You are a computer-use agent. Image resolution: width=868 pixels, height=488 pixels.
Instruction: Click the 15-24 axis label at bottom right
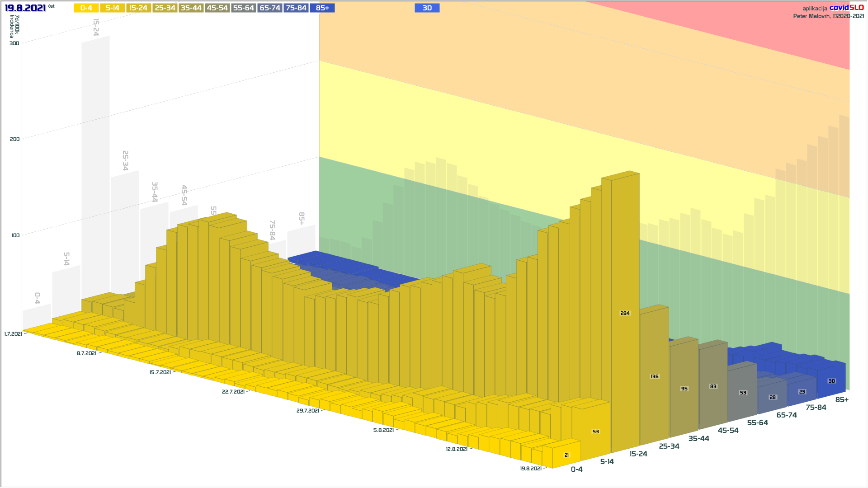pyautogui.click(x=638, y=454)
